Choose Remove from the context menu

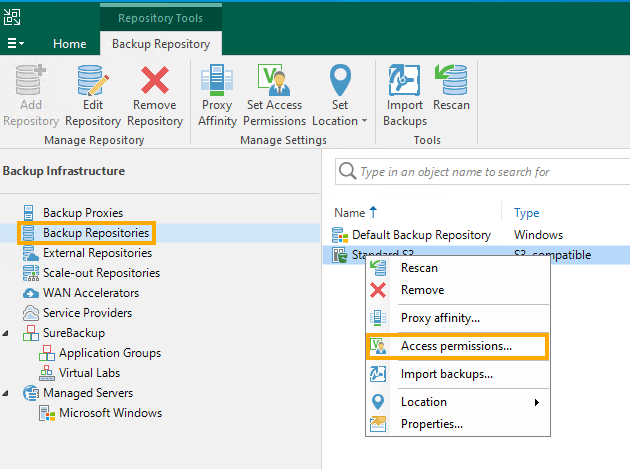[x=457, y=290]
